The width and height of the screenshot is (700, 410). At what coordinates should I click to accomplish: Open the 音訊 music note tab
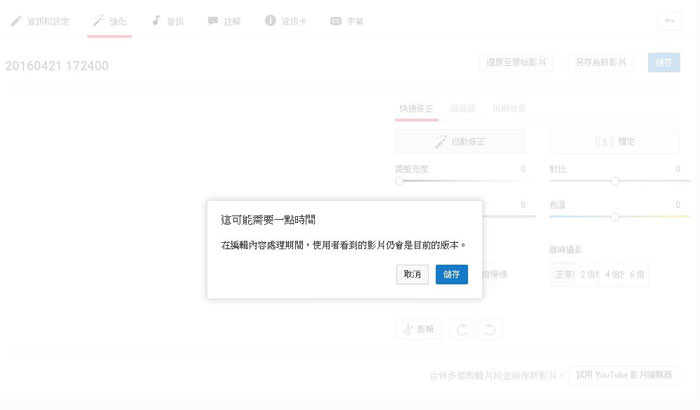pos(167,20)
